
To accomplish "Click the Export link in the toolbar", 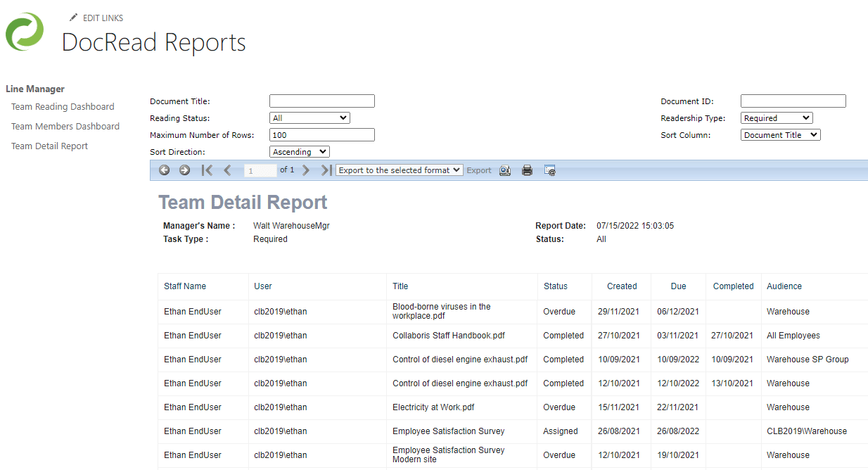I will click(x=479, y=170).
